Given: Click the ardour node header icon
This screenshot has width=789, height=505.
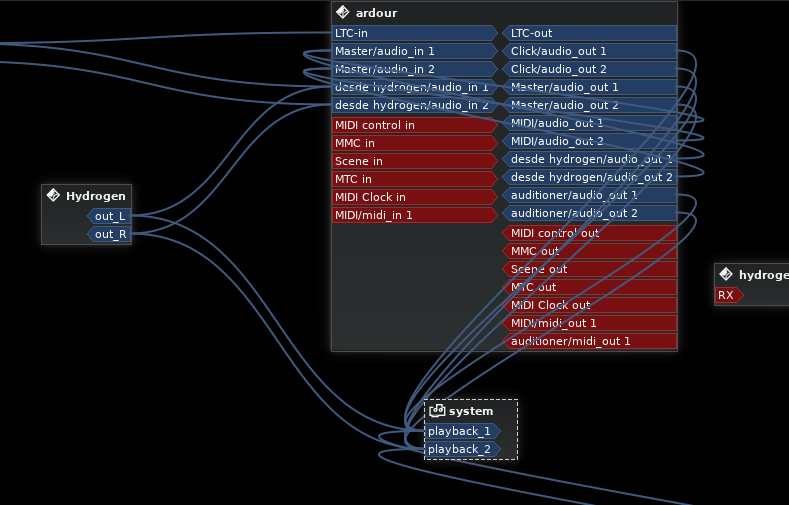Looking at the screenshot, I should click(x=343, y=13).
